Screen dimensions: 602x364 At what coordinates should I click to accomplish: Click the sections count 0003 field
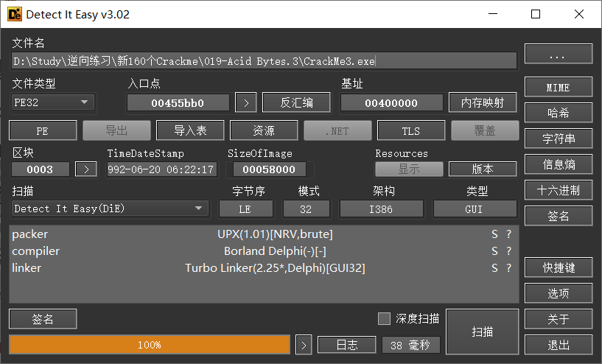[x=41, y=169]
